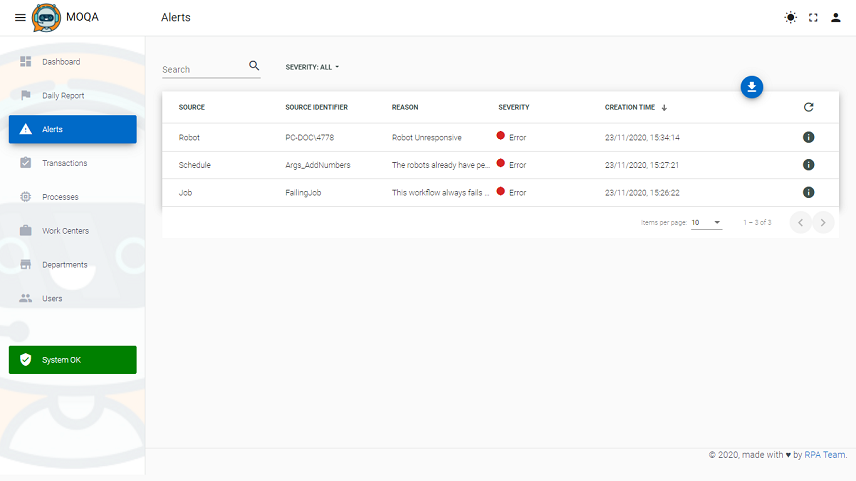Select Alerts in the sidebar
This screenshot has width=856, height=481.
click(x=73, y=129)
